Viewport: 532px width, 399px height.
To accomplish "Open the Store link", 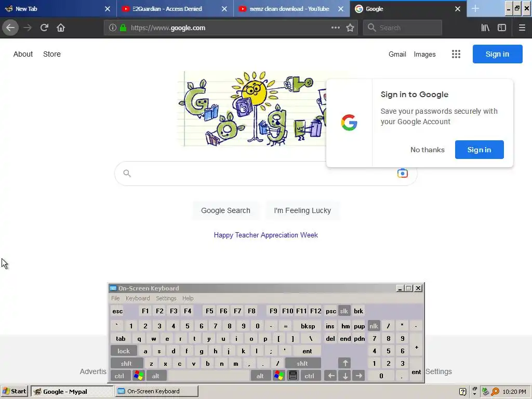I will click(x=52, y=54).
